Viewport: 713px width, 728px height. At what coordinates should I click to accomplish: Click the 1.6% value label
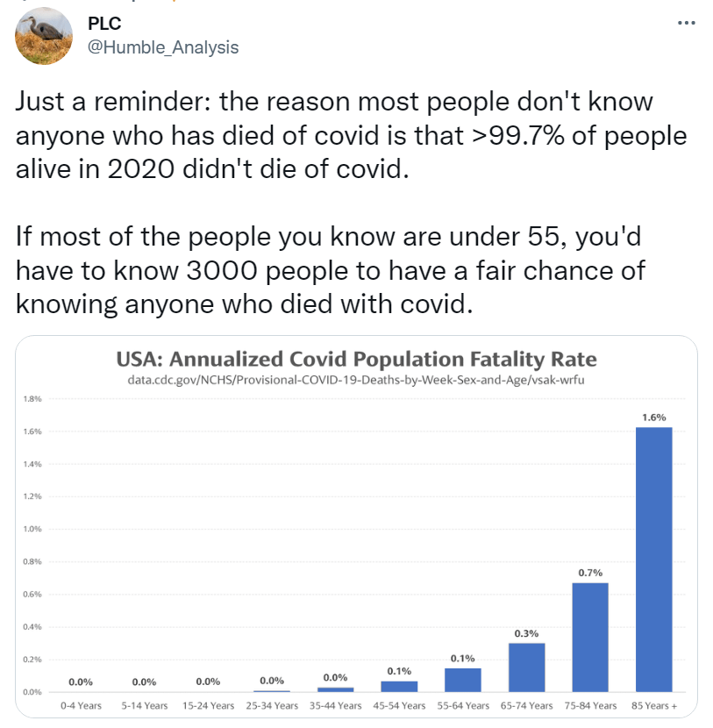tap(653, 417)
